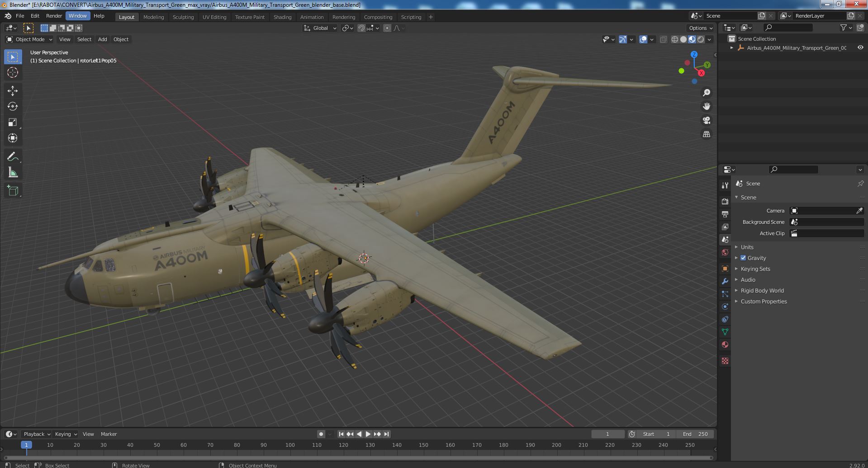Open the Render properties tab
This screenshot has width=868, height=468.
pos(725,201)
